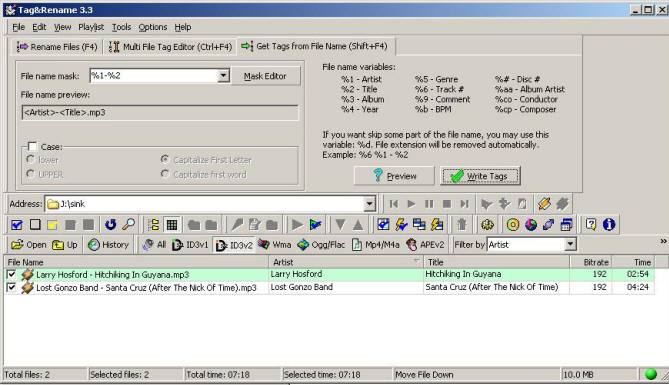This screenshot has height=385, width=669.
Task: Click the yellow invert selection icon
Action: pos(53,225)
